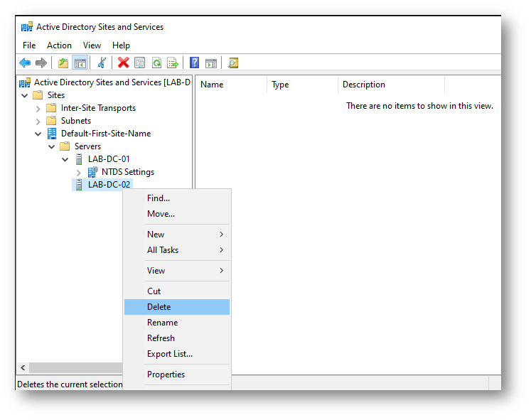Screen dimensions: 531x420
Task: Sort by the Description column header
Action: (391, 85)
